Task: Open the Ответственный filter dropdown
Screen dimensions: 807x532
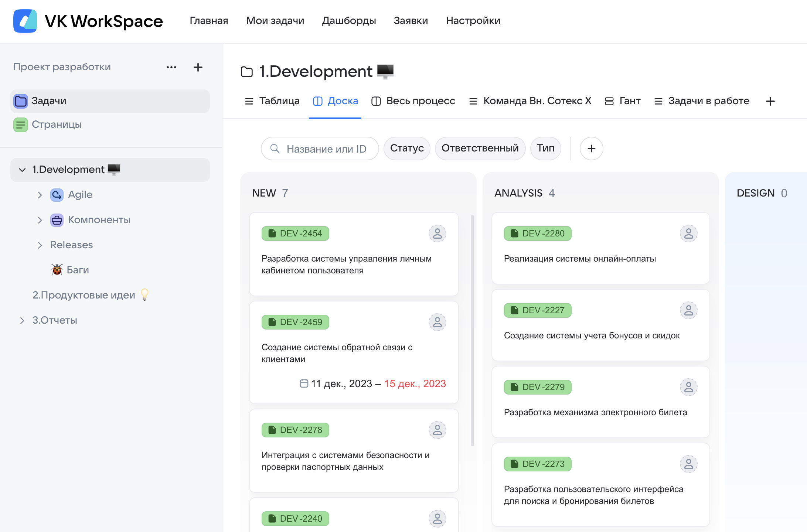Action: pos(480,149)
